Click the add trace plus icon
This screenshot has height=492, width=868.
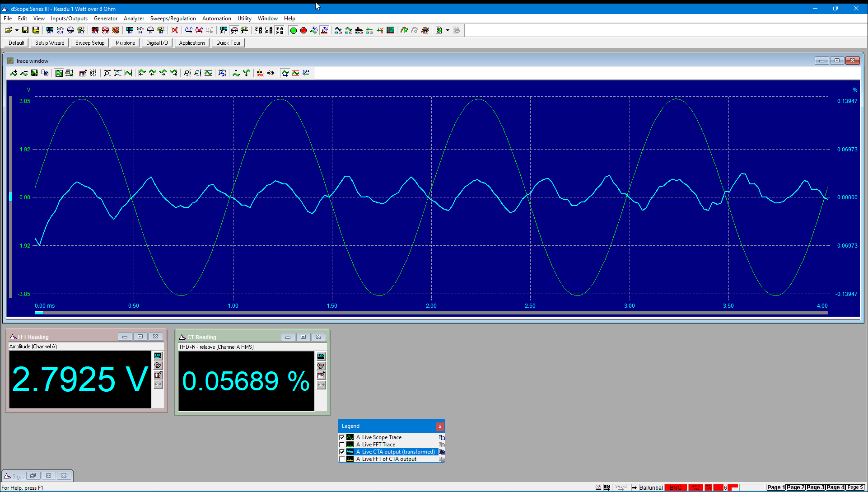[x=14, y=73]
